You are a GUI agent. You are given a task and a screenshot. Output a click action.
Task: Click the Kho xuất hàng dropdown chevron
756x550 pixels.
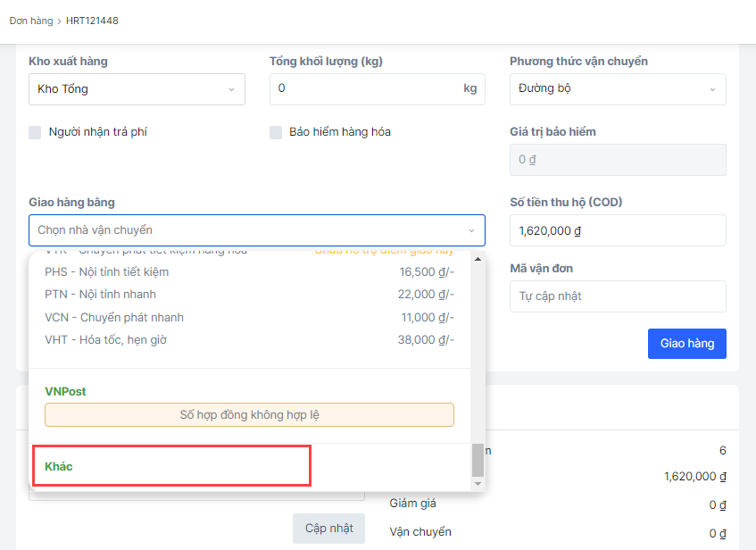coord(230,89)
